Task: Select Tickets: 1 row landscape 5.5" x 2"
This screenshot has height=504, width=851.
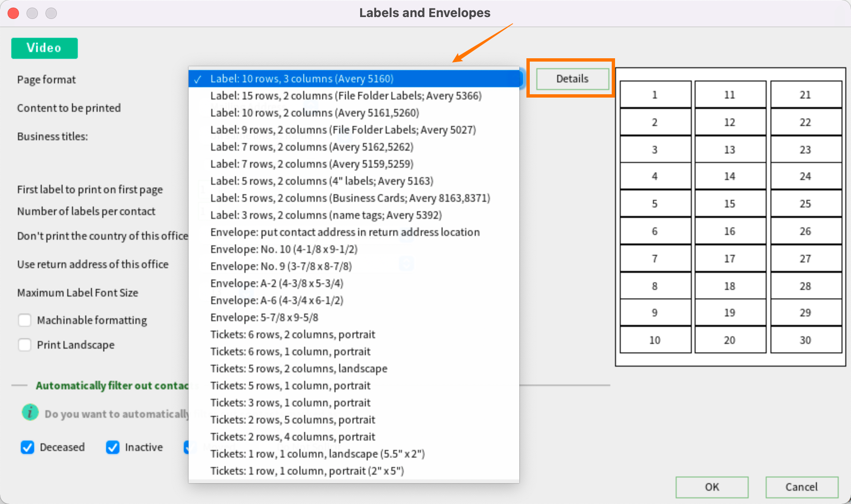Action: [x=317, y=454]
